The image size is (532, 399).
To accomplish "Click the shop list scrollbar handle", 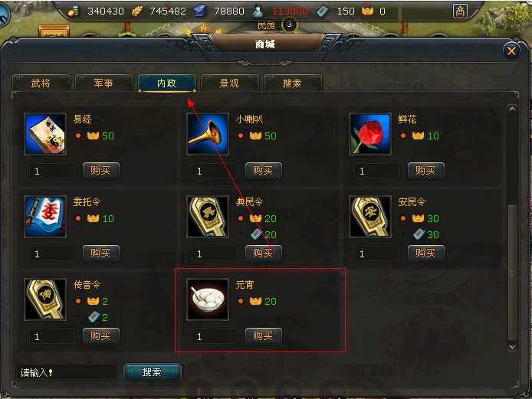I will click(x=512, y=273).
